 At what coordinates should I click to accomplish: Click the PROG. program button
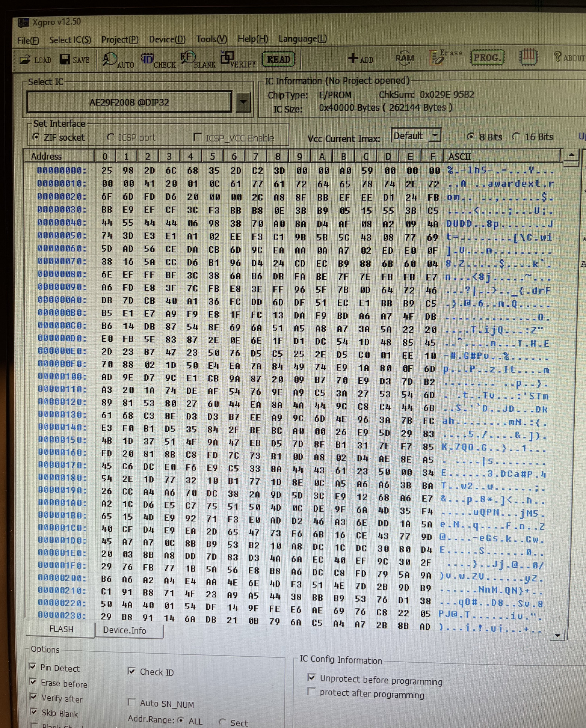(487, 58)
